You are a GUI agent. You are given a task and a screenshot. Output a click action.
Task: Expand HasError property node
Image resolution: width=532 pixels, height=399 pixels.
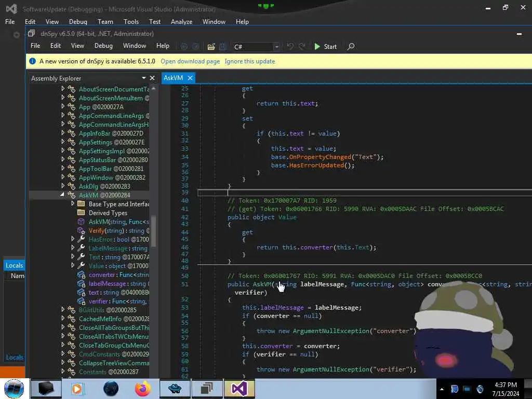(73, 239)
